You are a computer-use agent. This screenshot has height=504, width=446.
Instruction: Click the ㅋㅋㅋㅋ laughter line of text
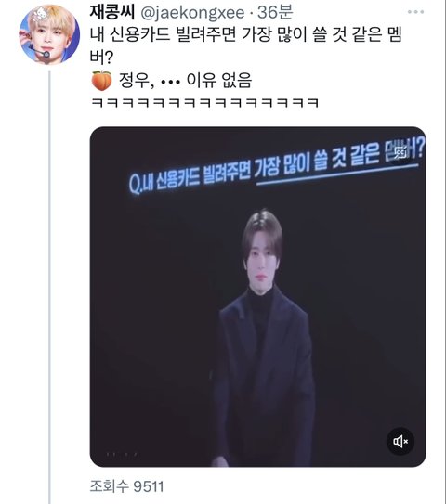click(x=204, y=103)
